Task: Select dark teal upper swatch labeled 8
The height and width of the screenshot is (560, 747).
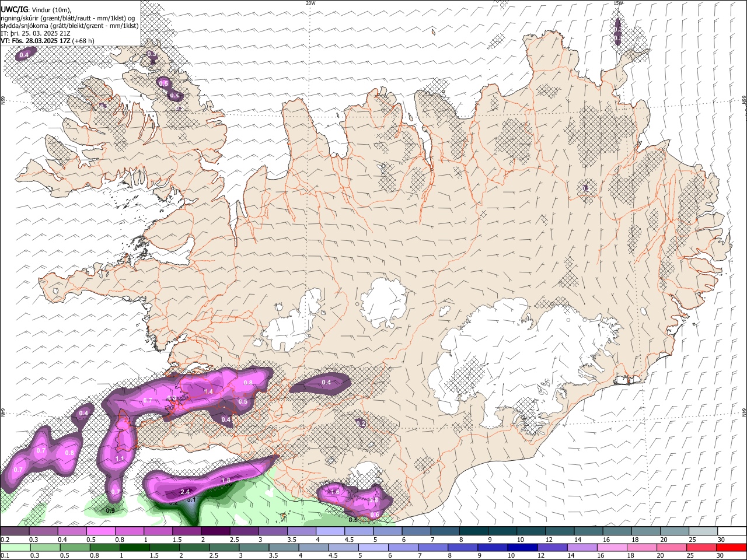Action: point(473,531)
